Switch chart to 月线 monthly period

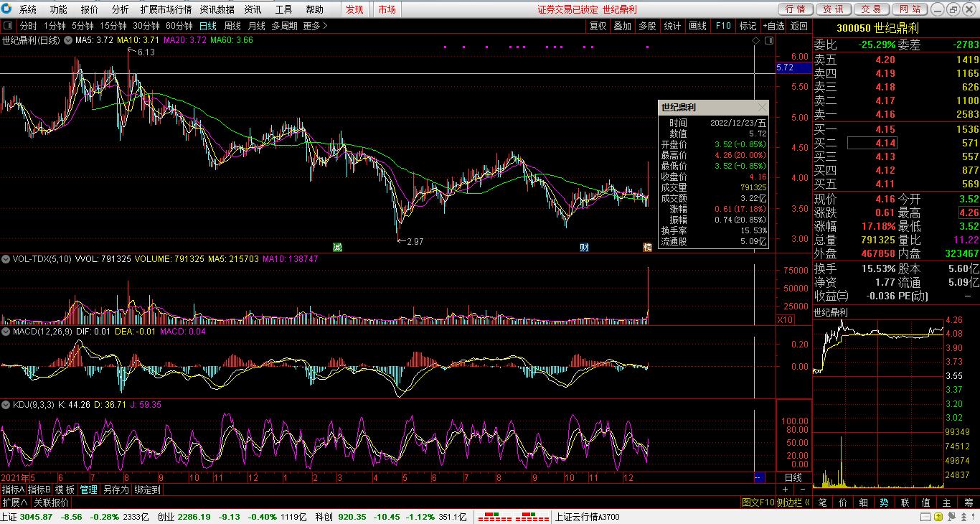[x=256, y=26]
